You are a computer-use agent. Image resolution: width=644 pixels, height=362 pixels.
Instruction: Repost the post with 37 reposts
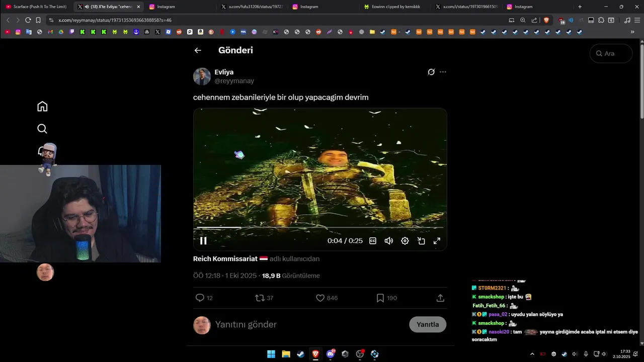[260, 298]
